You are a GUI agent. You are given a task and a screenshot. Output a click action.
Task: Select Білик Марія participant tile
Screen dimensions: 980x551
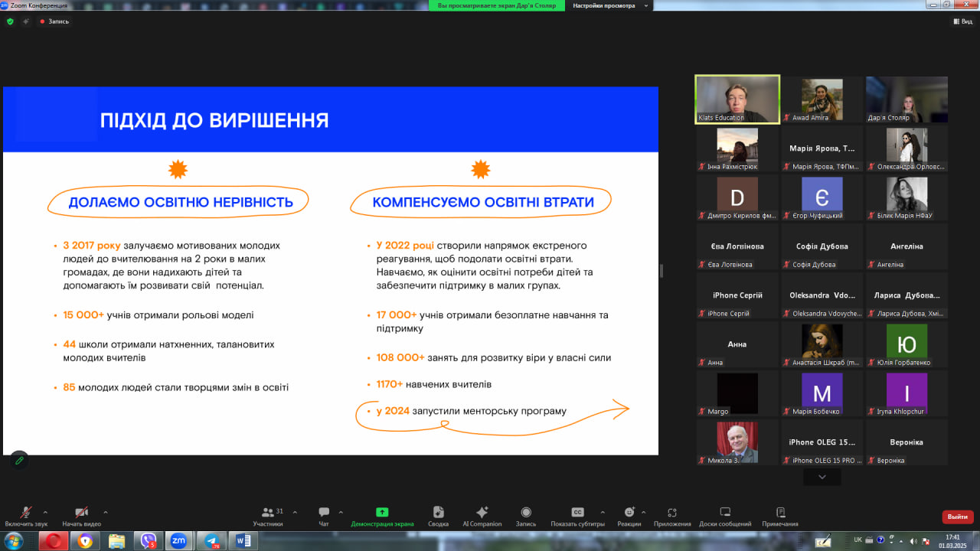[x=906, y=197]
